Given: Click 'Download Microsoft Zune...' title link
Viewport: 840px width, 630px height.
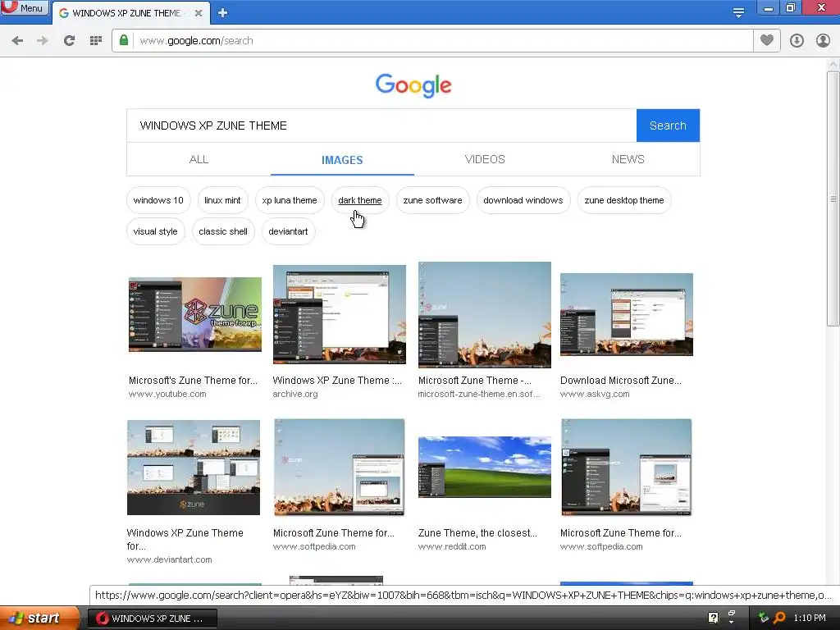Looking at the screenshot, I should [621, 381].
